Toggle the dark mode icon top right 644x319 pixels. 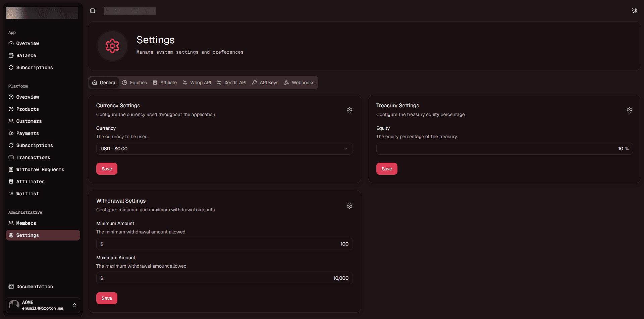(634, 10)
